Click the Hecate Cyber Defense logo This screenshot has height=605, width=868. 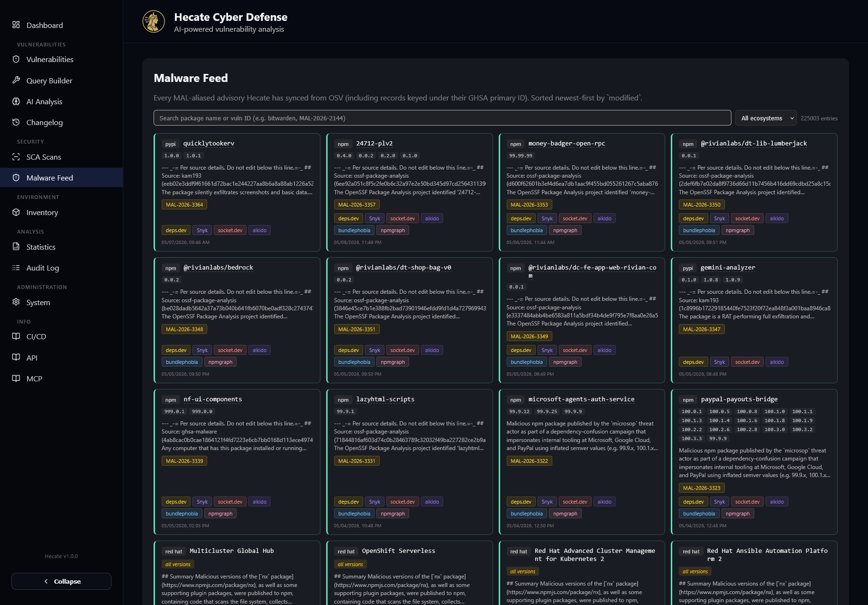click(x=154, y=21)
